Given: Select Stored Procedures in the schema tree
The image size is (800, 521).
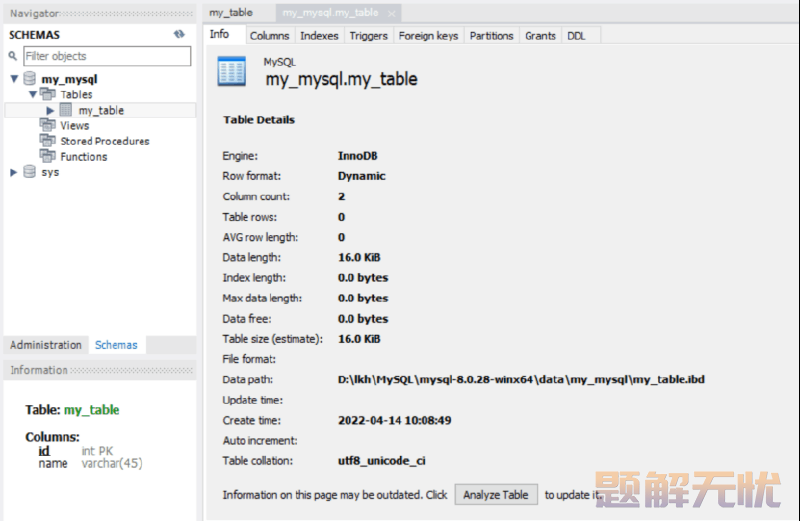Looking at the screenshot, I should coord(105,141).
